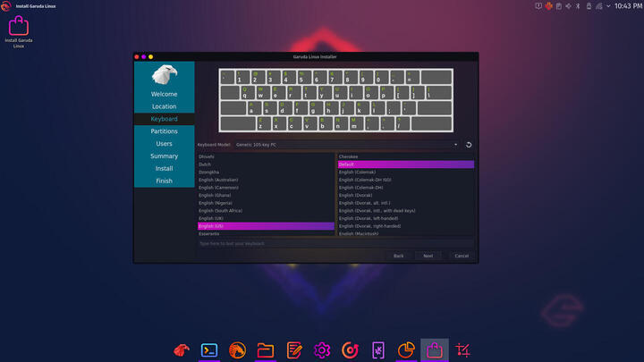This screenshot has height=362, width=644.
Task: Select English (Dvorak, right-handed) variant
Action: [x=406, y=226]
